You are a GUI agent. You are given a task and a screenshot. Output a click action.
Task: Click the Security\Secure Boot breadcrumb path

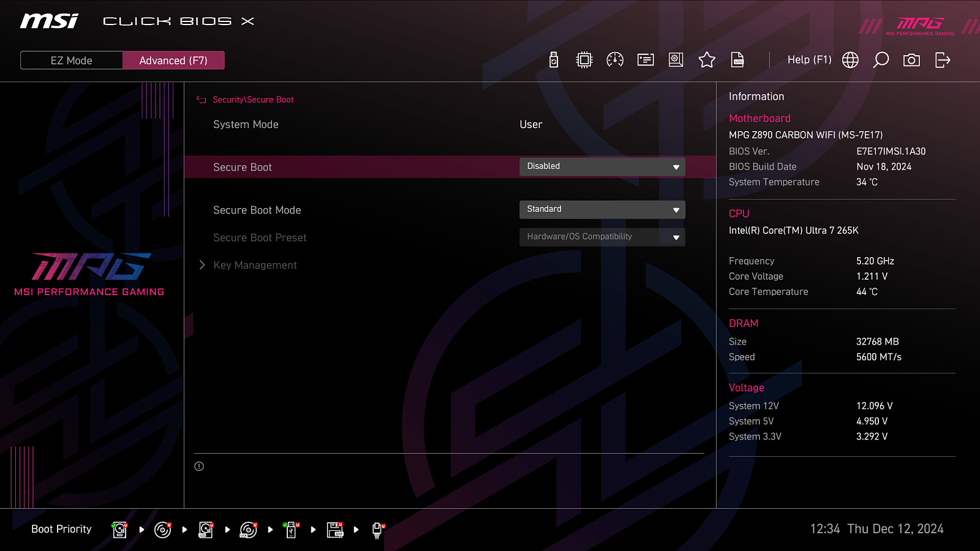coord(253,100)
